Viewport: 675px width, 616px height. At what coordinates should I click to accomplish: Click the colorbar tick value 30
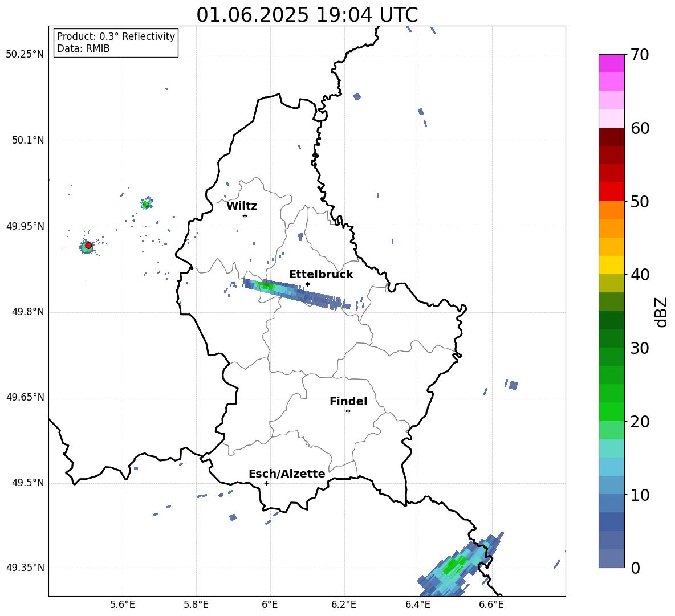coord(640,348)
